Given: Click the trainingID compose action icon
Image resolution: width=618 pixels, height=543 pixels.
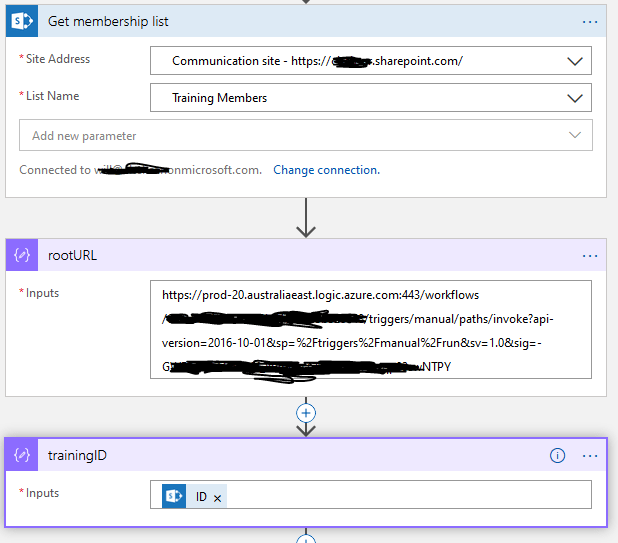Looking at the screenshot, I should click(x=24, y=455).
